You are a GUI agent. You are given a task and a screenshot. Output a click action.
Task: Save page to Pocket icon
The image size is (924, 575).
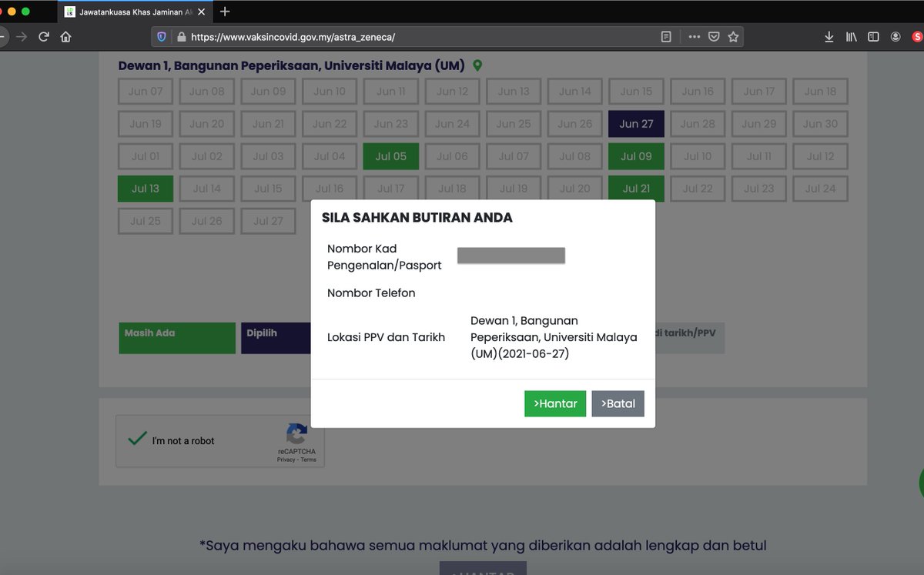click(x=714, y=36)
